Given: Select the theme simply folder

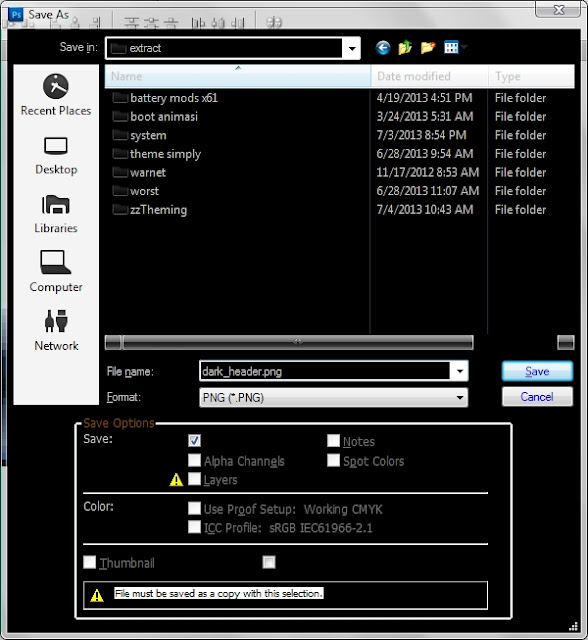Looking at the screenshot, I should click(x=157, y=154).
